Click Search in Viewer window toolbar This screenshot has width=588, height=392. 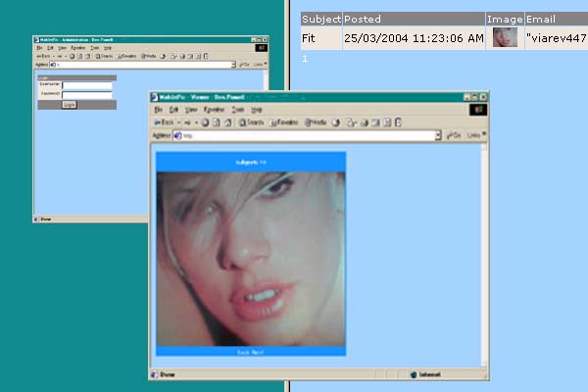point(251,122)
